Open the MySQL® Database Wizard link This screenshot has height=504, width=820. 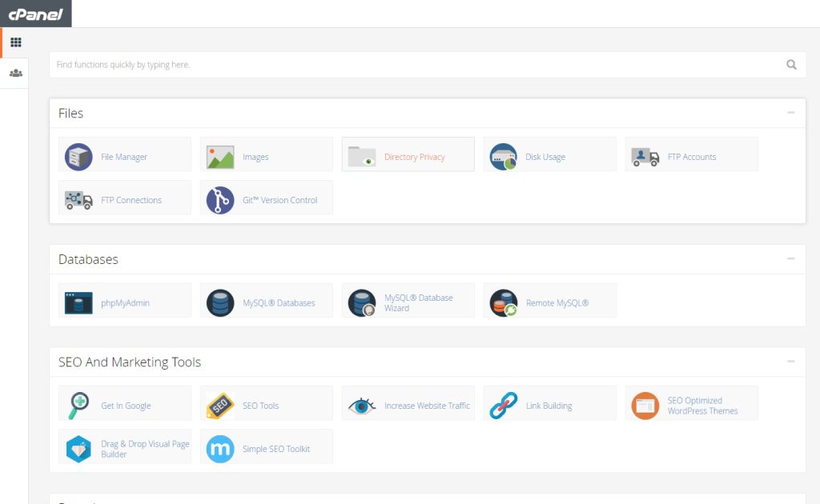pos(418,303)
